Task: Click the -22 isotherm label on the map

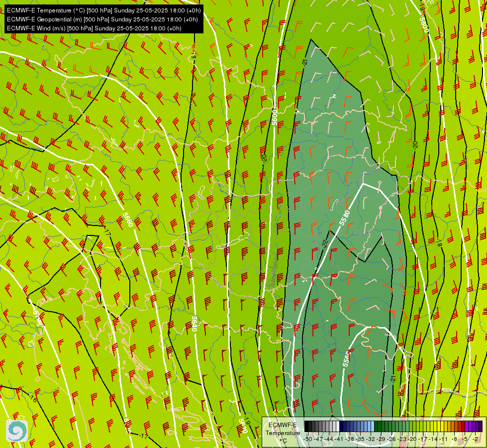Action: coord(325,243)
